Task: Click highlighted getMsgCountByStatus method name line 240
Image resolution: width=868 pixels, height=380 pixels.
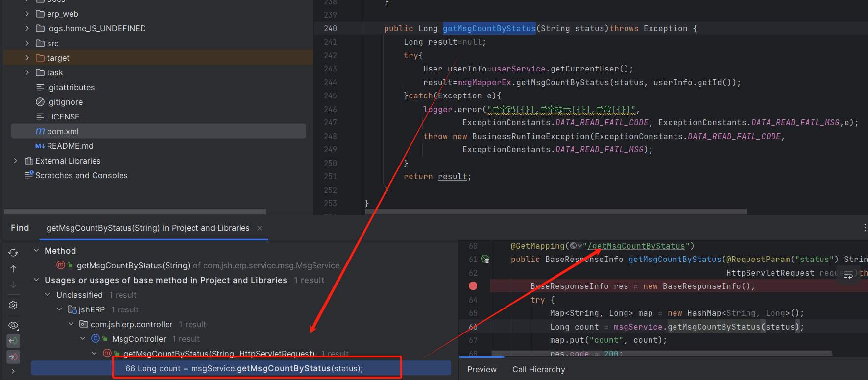Action: pos(489,28)
